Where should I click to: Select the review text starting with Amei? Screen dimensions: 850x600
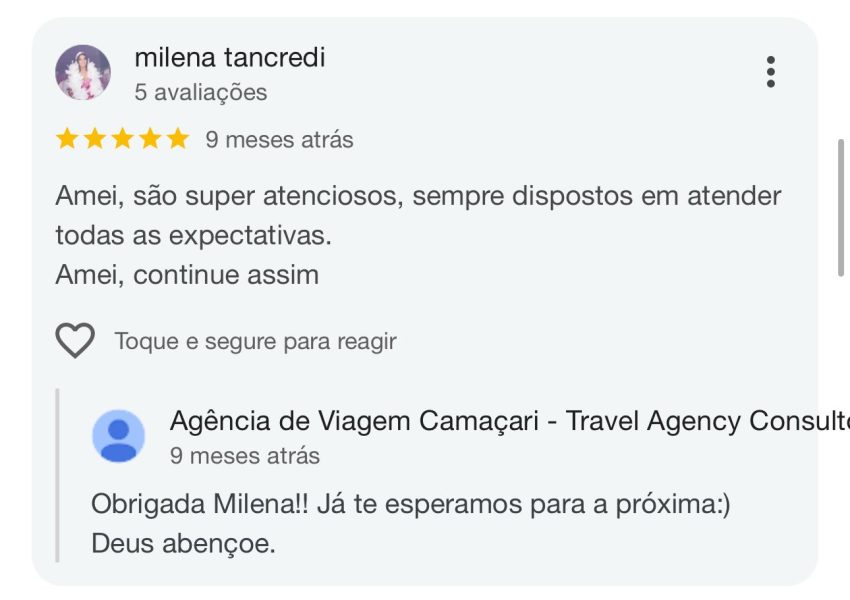point(418,235)
